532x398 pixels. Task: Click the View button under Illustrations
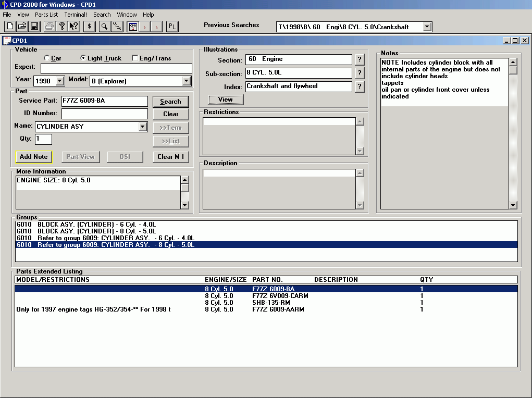[x=226, y=99]
